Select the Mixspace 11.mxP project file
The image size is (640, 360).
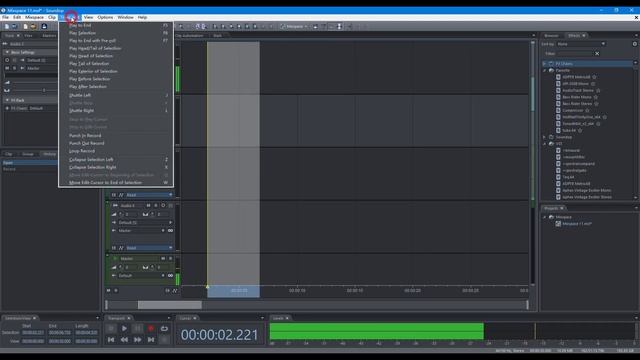point(577,224)
